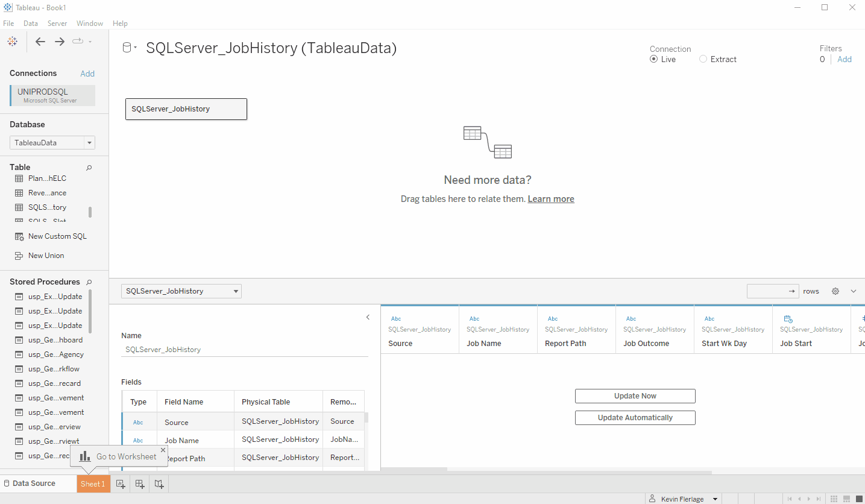Search tables with the Table magnifier icon
The image size is (865, 504).
(89, 168)
